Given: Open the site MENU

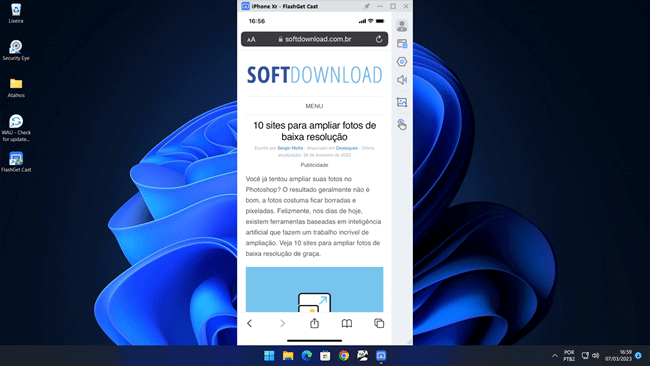Looking at the screenshot, I should point(314,106).
